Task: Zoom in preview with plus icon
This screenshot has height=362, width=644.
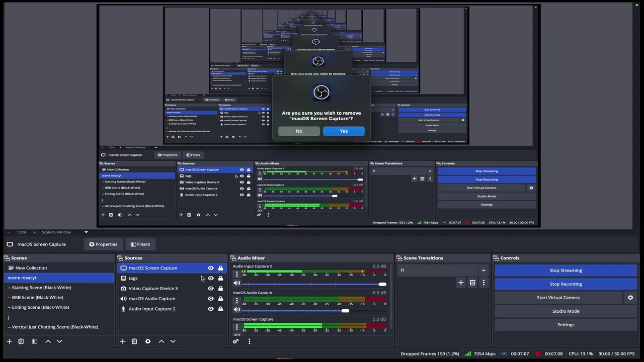Action: pos(35,232)
